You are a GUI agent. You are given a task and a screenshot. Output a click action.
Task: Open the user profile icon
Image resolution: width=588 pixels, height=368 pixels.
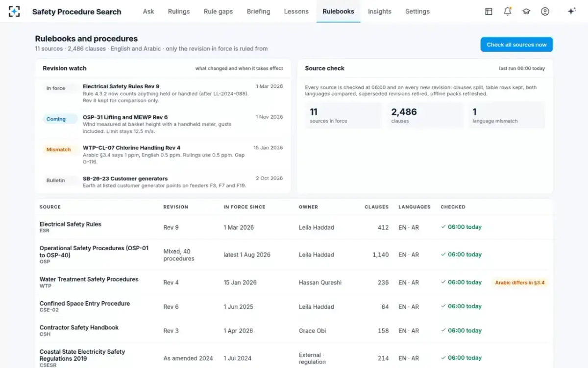[x=545, y=11]
